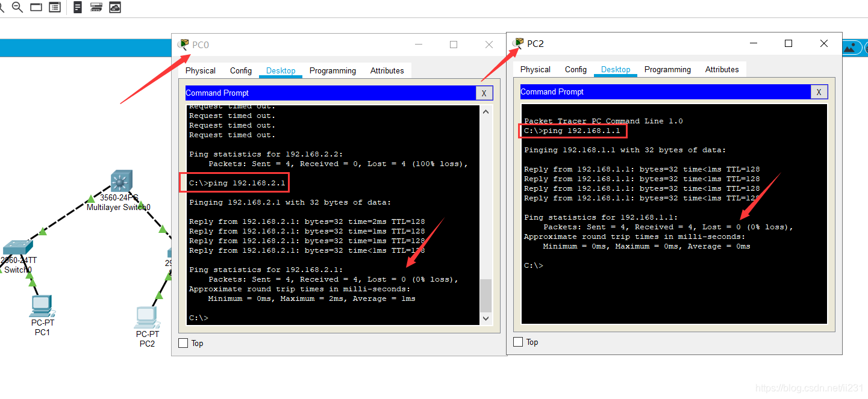The image size is (868, 399).
Task: Open the command log document icon
Action: point(78,7)
